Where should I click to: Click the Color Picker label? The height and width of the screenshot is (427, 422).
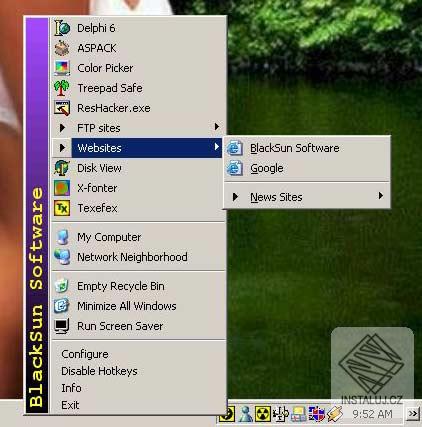105,68
